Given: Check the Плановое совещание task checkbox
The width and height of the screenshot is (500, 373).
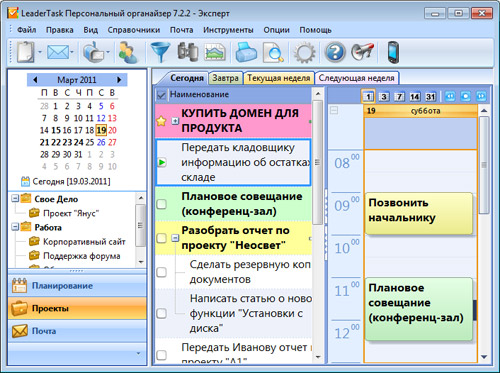Looking at the screenshot, I should pos(161,204).
